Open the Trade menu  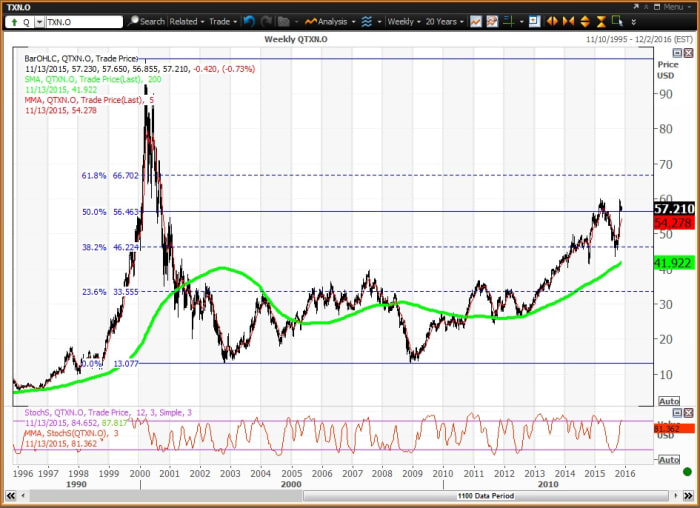click(219, 21)
